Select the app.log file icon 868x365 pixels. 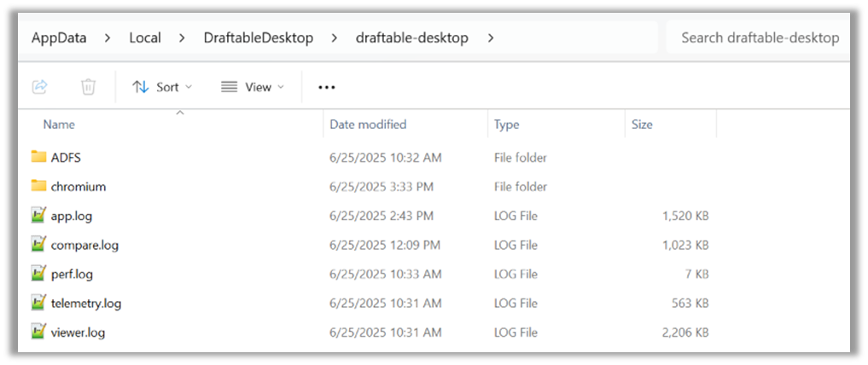point(38,215)
